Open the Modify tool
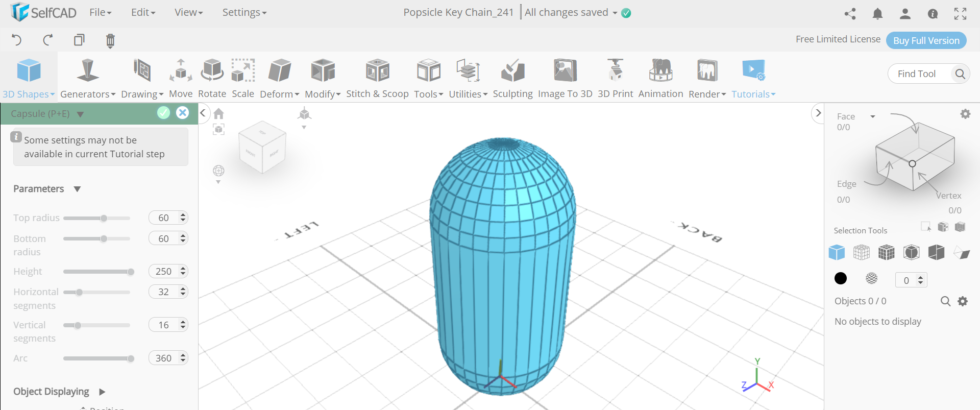Image resolution: width=980 pixels, height=410 pixels. pyautogui.click(x=323, y=78)
